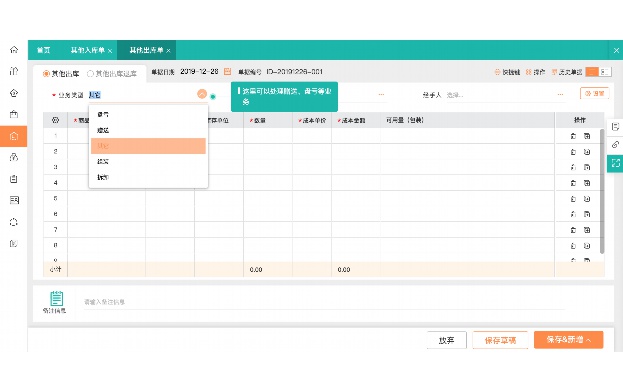623x392 pixels.
Task: Click the teal tip dot beside 业务类型 field
Action: (x=213, y=97)
